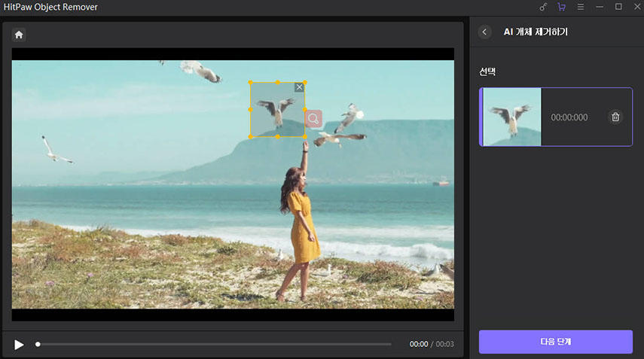Click the bottom-right handle of the selection box

point(304,137)
